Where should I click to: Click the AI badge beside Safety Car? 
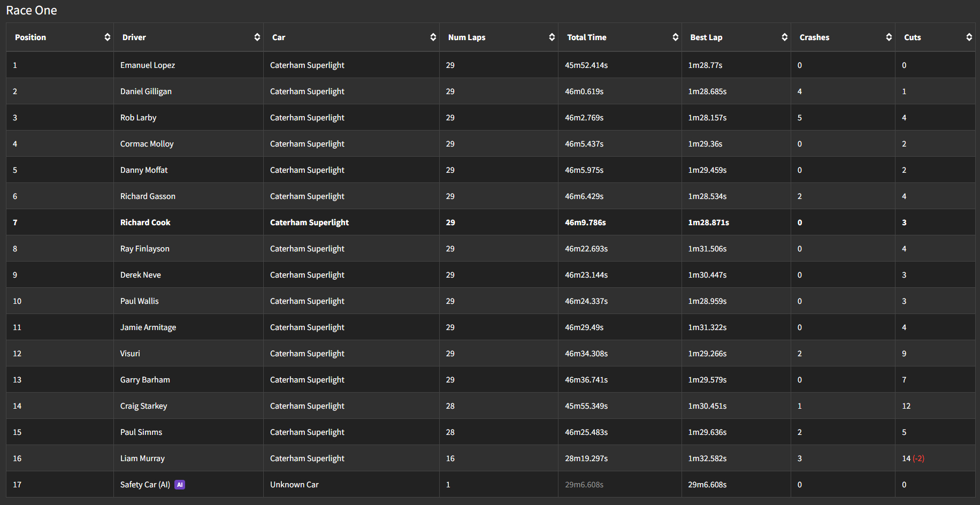click(x=180, y=485)
